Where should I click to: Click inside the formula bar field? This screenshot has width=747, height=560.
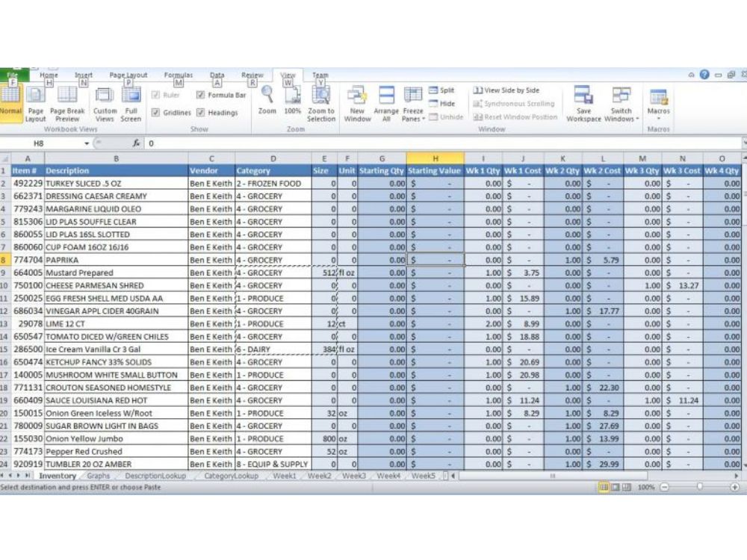(443, 143)
